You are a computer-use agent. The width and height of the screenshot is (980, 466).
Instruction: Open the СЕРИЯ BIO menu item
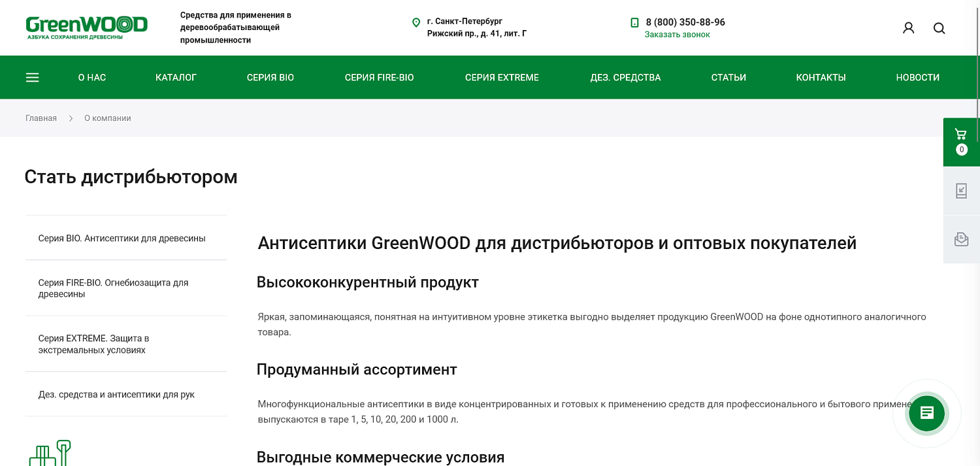[270, 77]
